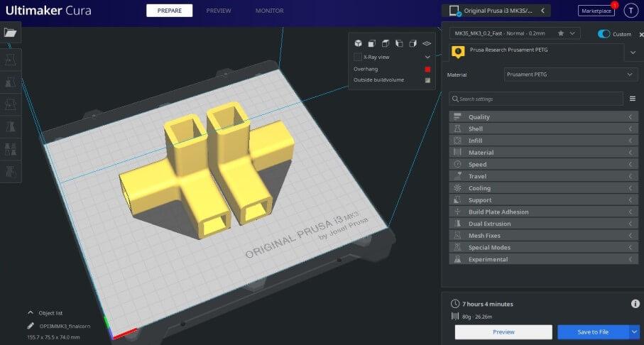Select the top-down flat view icon
Viewport: 644px width, 345px height.
click(426, 43)
